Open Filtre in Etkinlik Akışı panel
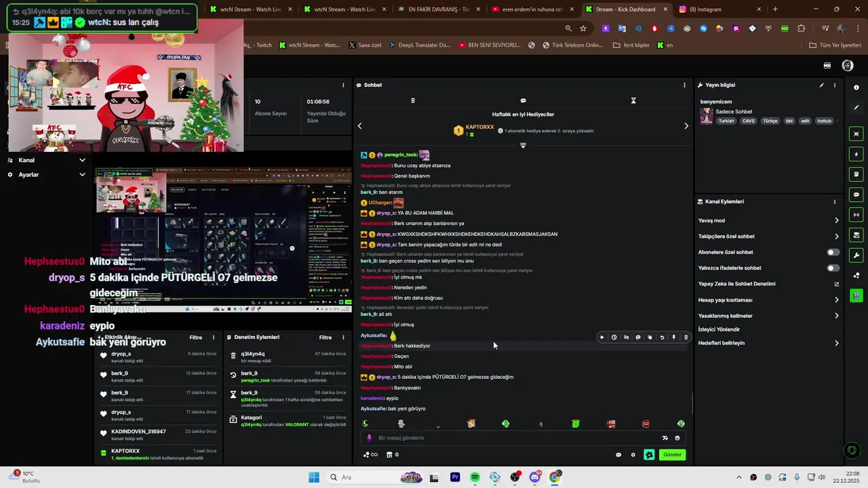The image size is (868, 488). [196, 338]
